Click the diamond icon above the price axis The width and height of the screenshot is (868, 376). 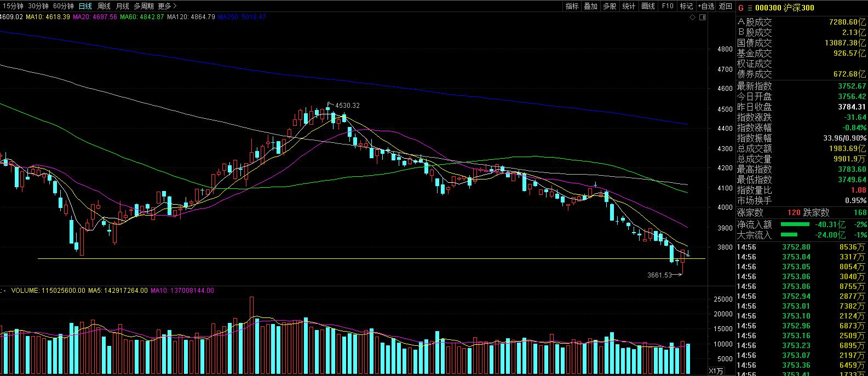click(x=693, y=18)
